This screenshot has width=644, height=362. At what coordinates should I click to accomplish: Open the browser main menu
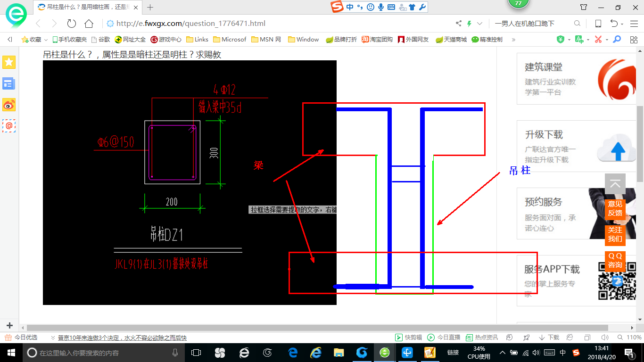pos(634,24)
